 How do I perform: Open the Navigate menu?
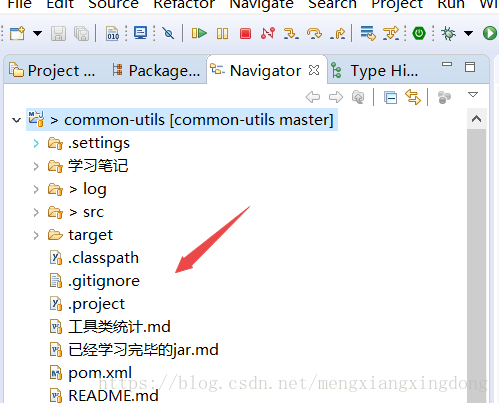pyautogui.click(x=262, y=4)
